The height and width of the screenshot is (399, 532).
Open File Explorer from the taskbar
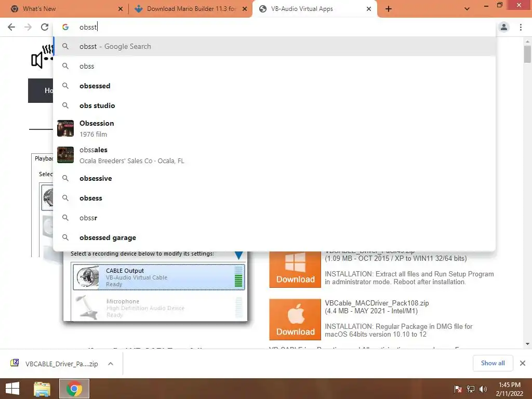tap(42, 389)
